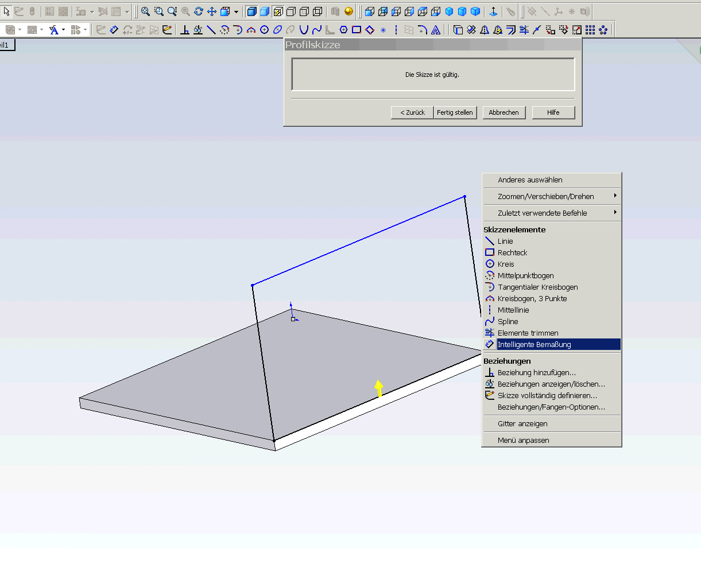Click Display/Delete Relations toolbar icon
701x588 pixels.
click(x=198, y=29)
